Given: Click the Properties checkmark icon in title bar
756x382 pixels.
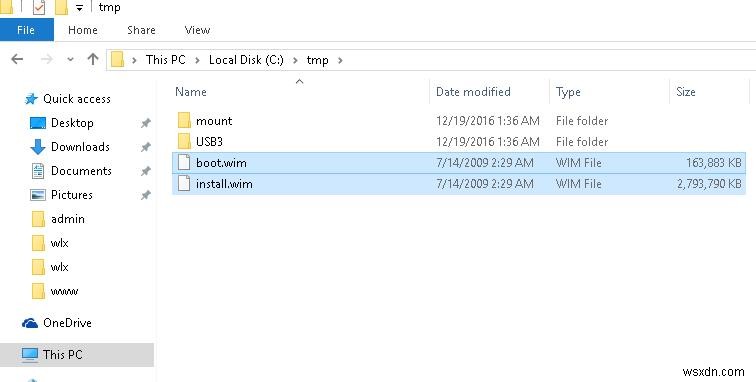Looking at the screenshot, I should click(39, 7).
